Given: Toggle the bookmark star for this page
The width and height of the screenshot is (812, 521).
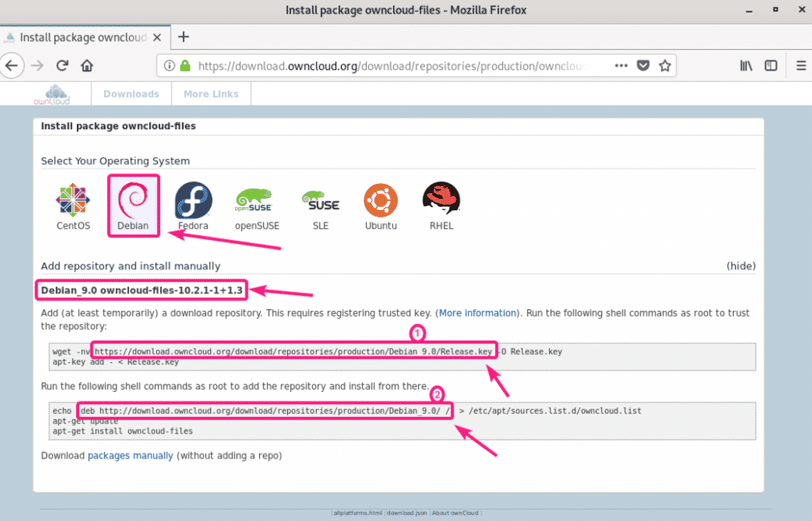Looking at the screenshot, I should point(665,65).
